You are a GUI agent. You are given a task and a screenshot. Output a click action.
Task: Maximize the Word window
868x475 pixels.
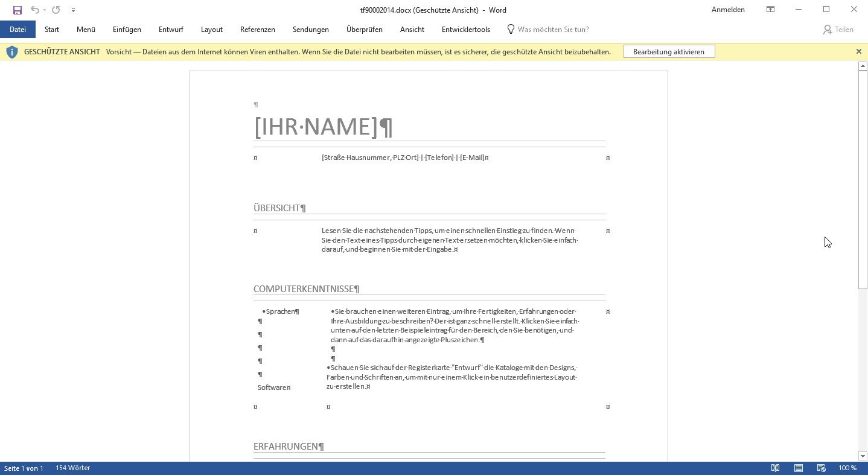826,10
